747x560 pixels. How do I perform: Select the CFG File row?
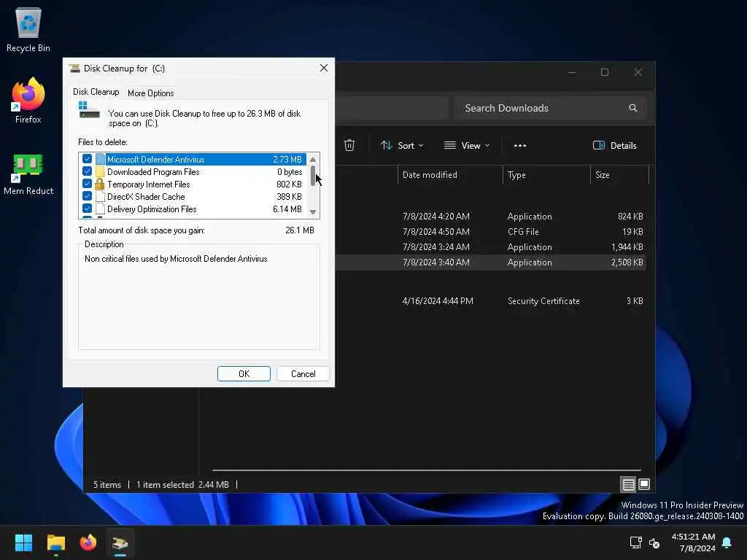[x=491, y=231]
